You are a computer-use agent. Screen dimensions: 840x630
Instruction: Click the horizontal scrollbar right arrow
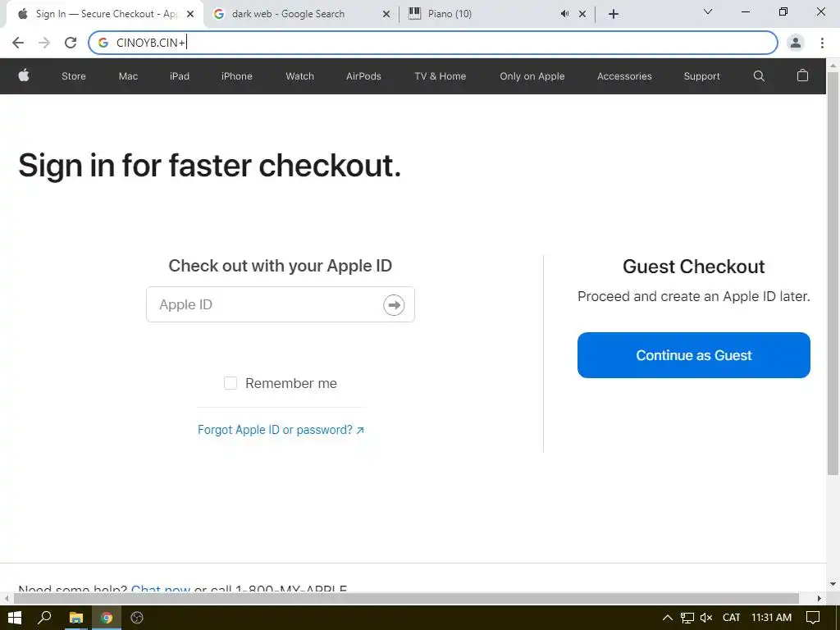[819, 598]
